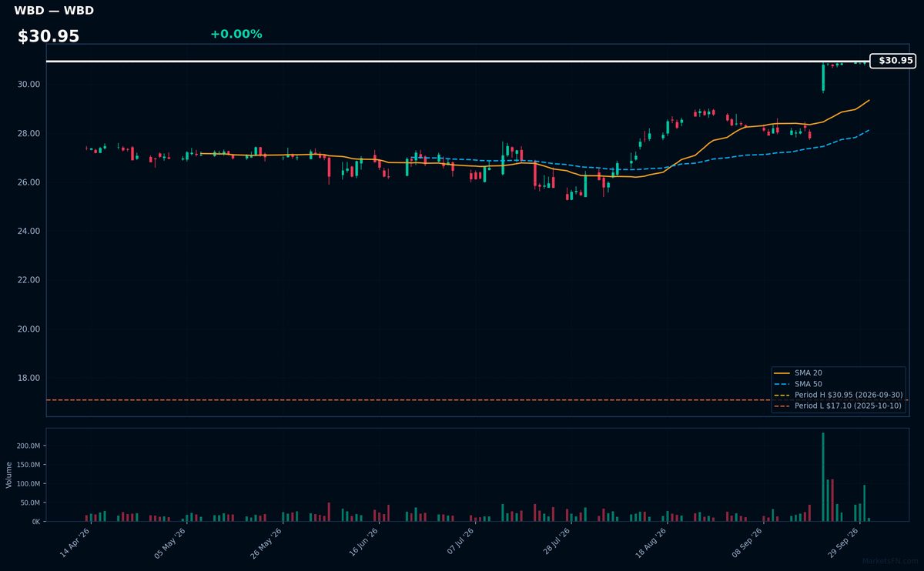Click the 0K volume axis label
This screenshot has height=571, width=924.
pyautogui.click(x=35, y=522)
